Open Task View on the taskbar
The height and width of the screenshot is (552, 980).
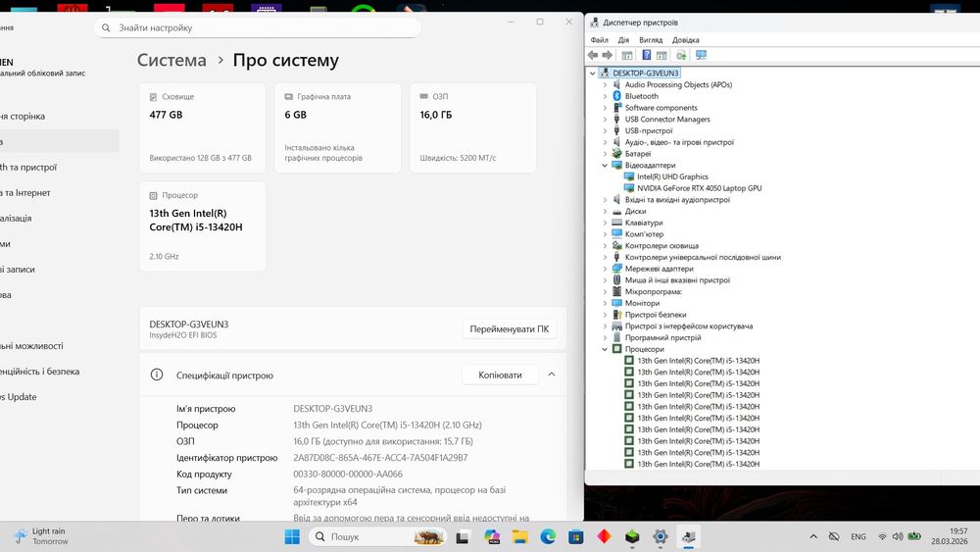[x=463, y=536]
